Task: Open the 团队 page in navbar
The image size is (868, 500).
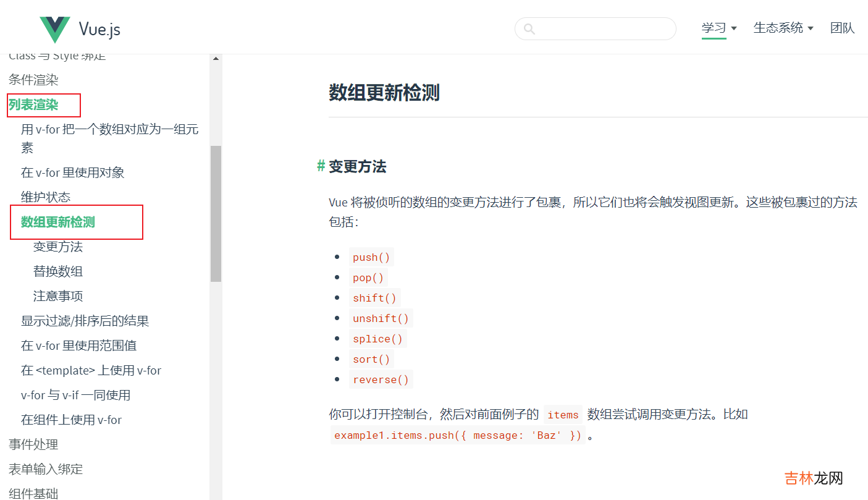Action: [842, 28]
